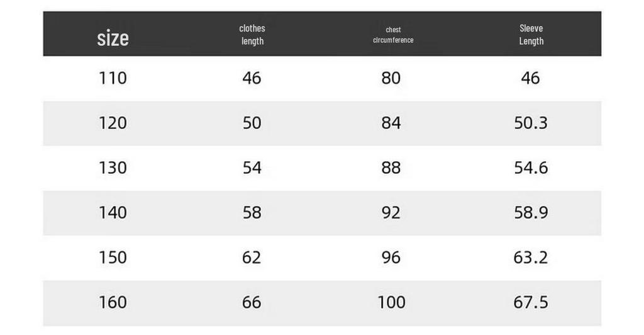Click the 'clothes length' column header
Screen dimensions: 644x335
click(x=252, y=35)
